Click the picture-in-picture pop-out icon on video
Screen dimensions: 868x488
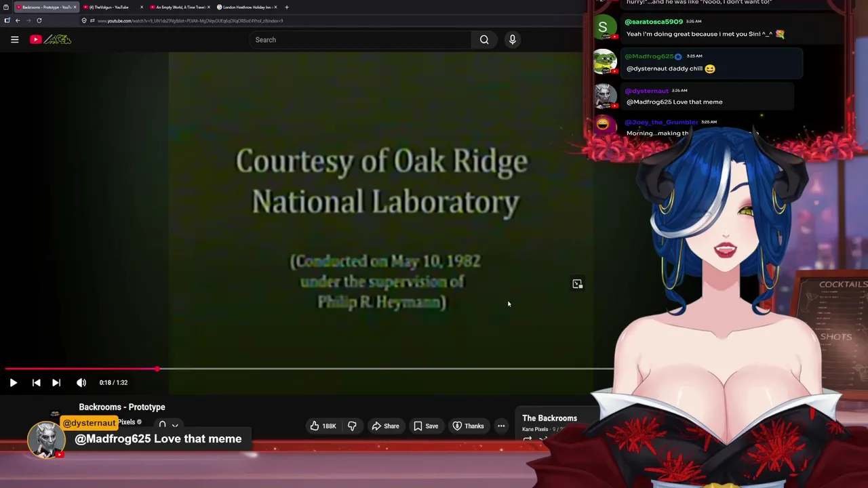click(577, 284)
